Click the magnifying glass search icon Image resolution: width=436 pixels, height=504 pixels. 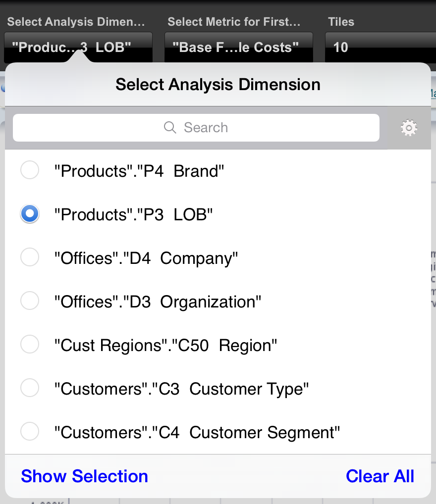point(170,128)
